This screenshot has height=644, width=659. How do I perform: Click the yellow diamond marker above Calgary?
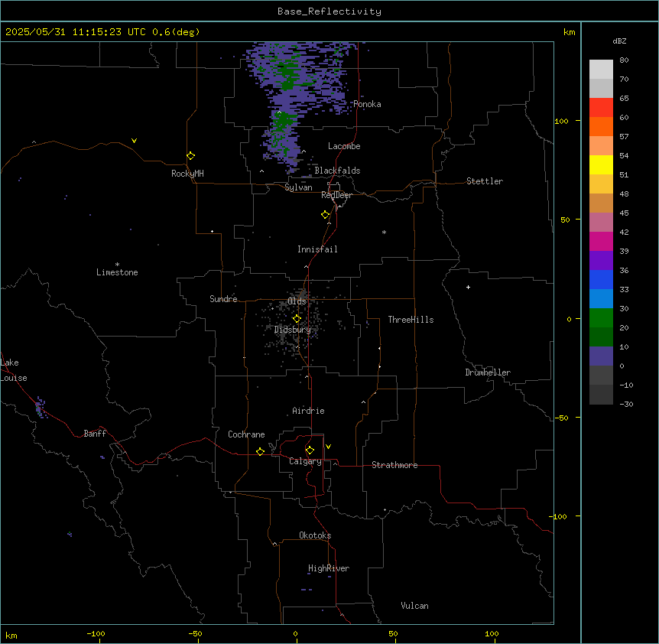coord(310,450)
